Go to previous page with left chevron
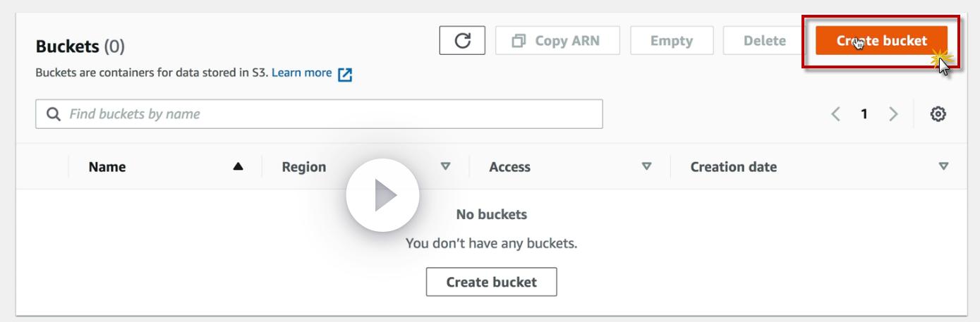Image resolution: width=980 pixels, height=322 pixels. 836,113
